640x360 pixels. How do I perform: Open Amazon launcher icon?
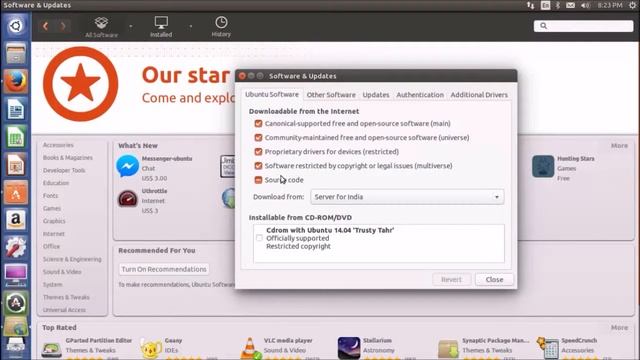(16, 220)
